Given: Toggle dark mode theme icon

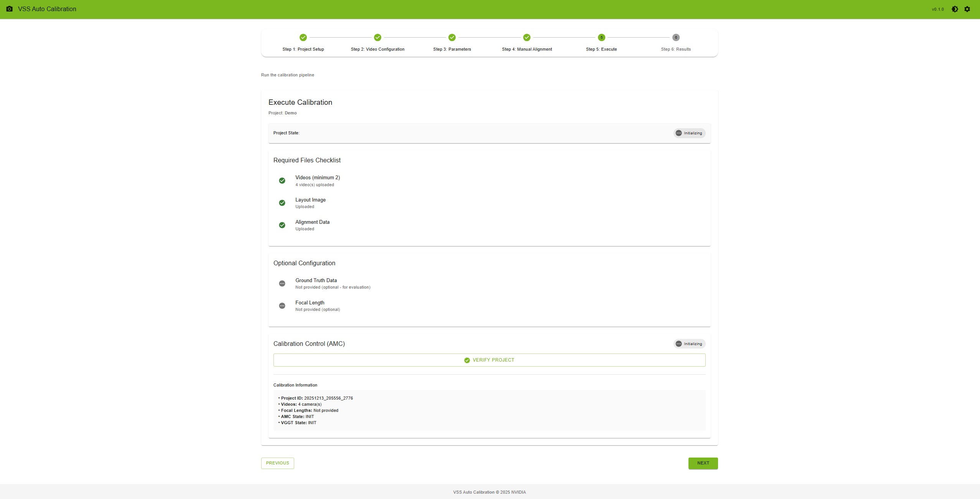Looking at the screenshot, I should click(955, 9).
